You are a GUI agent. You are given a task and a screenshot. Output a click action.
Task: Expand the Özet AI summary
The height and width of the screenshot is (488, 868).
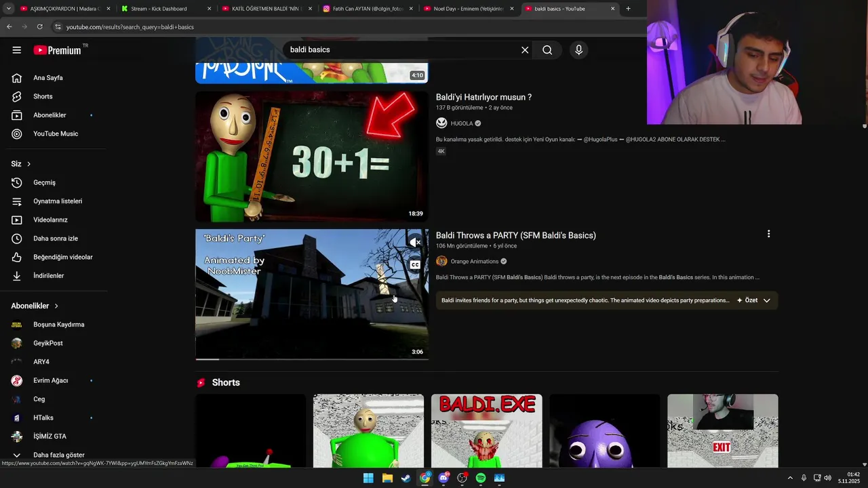[754, 300]
